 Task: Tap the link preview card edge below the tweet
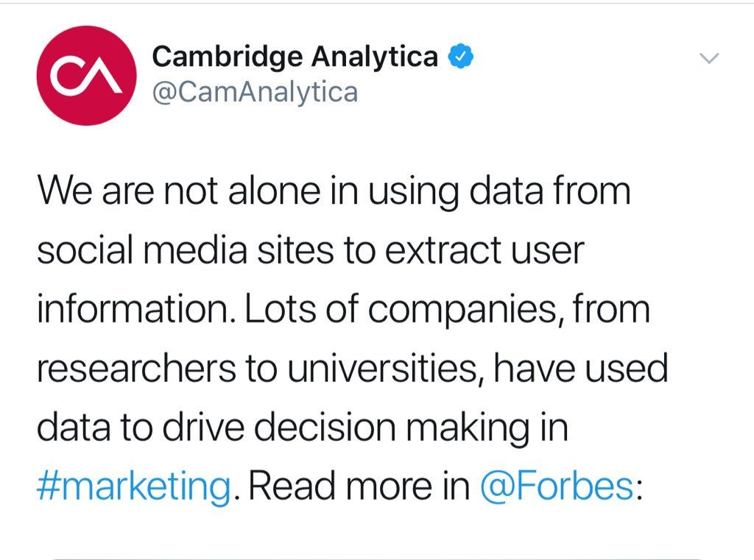pyautogui.click(x=376, y=556)
